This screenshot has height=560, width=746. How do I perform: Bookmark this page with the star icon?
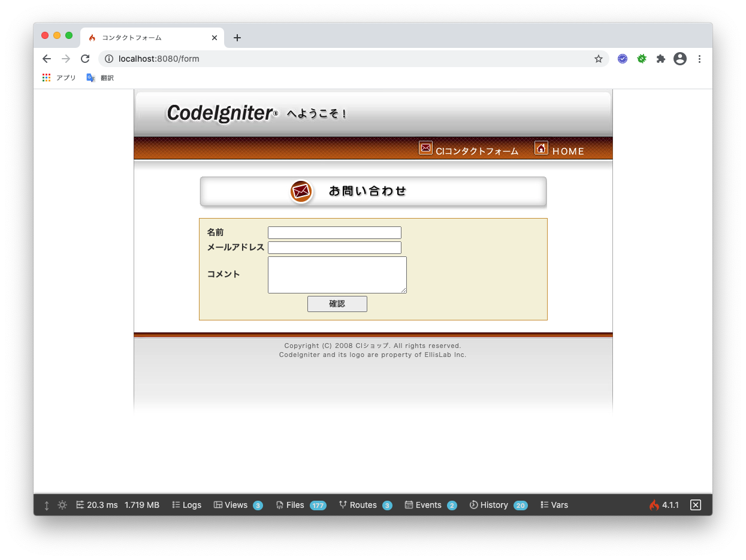point(598,59)
